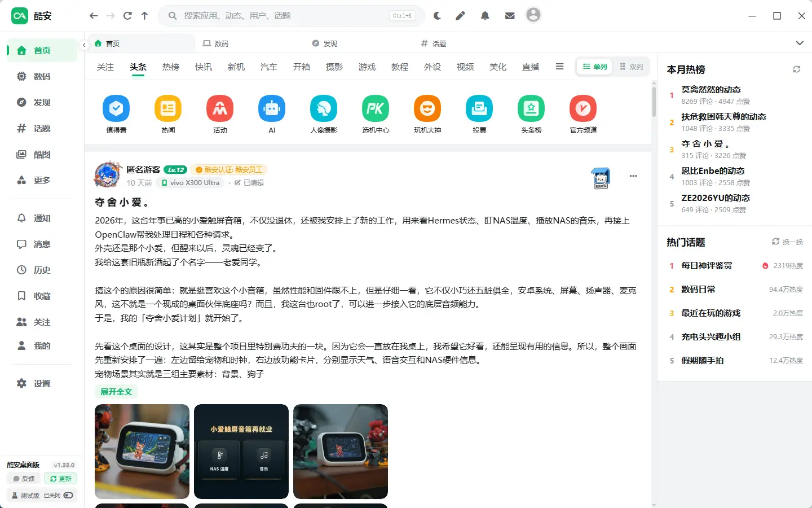
Task: Open the 玩机大神 channel icon
Action: (427, 108)
